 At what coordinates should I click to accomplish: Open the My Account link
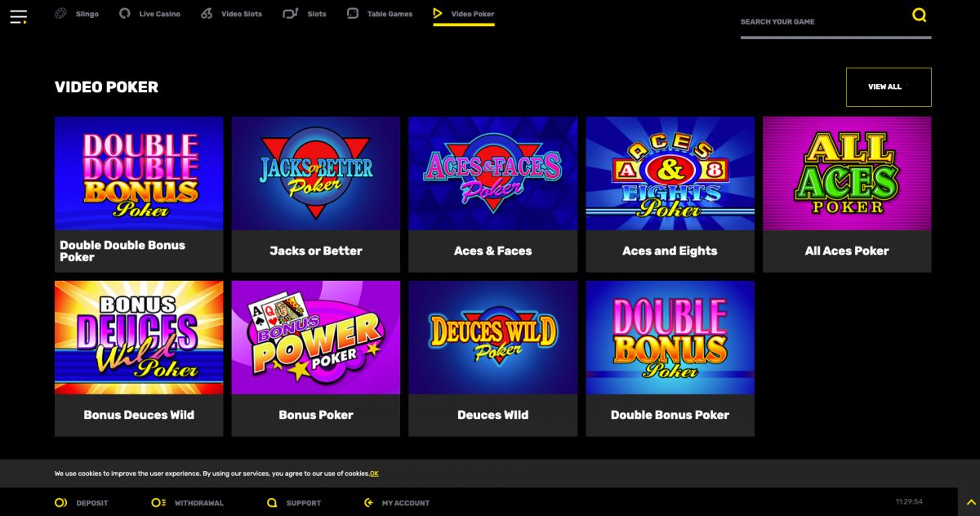pyautogui.click(x=406, y=503)
